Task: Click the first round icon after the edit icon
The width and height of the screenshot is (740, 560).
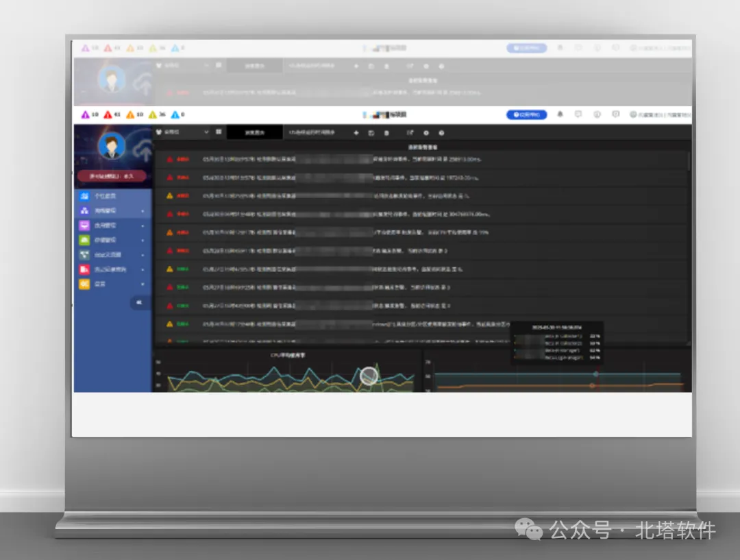Action: coord(426,133)
